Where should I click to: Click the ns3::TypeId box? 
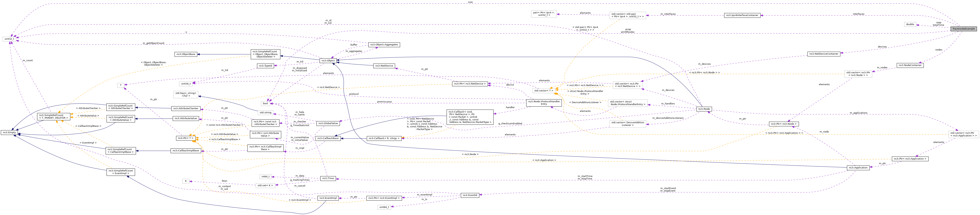coord(265,65)
